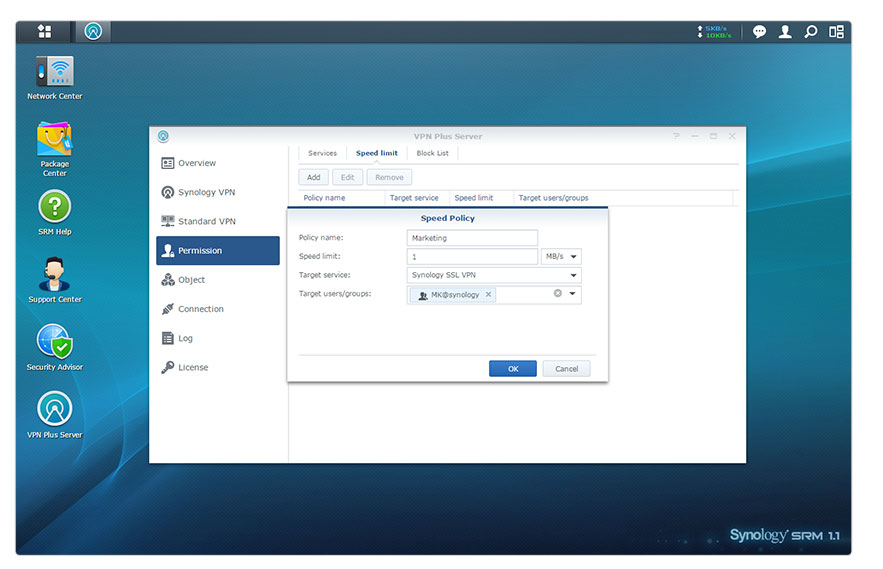Expand Target users/groups dropdown arrow
Viewport: 883px width, 569px height.
pyautogui.click(x=573, y=294)
